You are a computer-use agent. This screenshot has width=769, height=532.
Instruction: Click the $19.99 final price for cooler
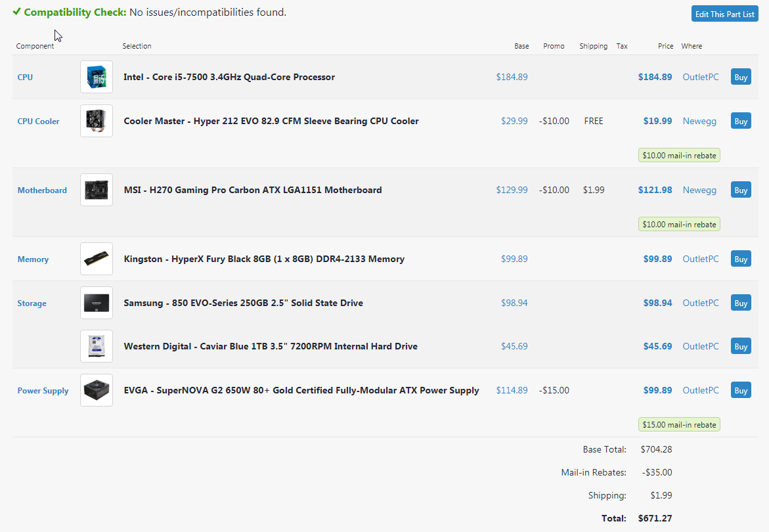coord(657,121)
